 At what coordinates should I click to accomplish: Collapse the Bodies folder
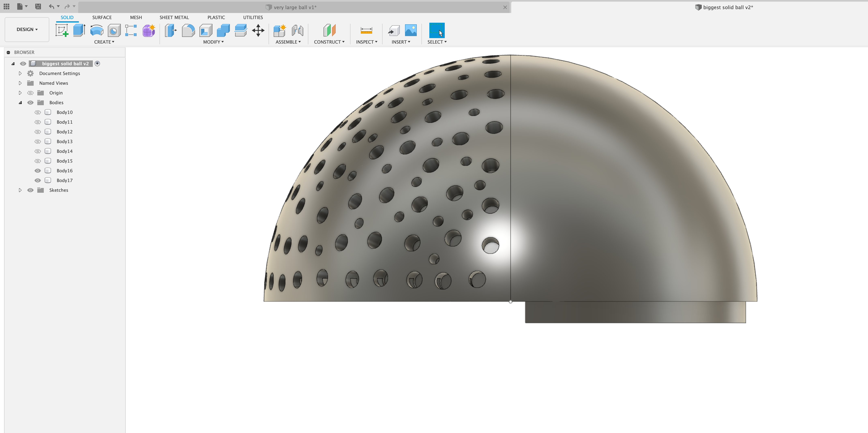pos(20,102)
